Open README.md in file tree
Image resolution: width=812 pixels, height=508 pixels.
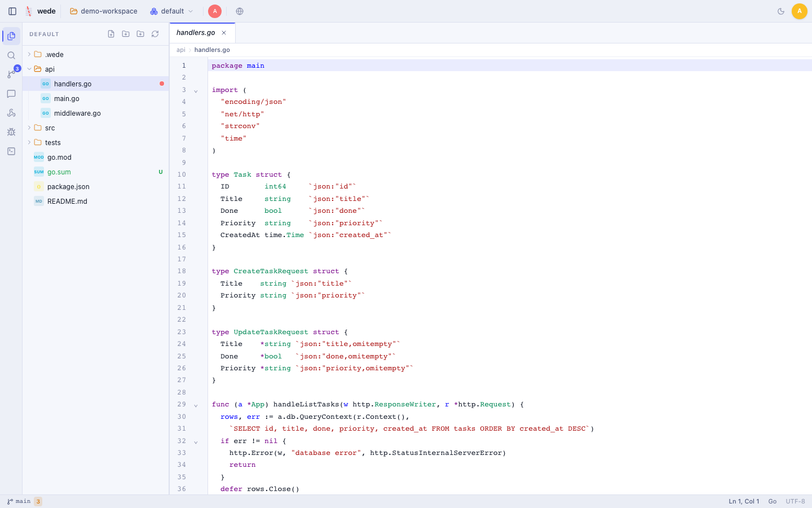point(96,201)
